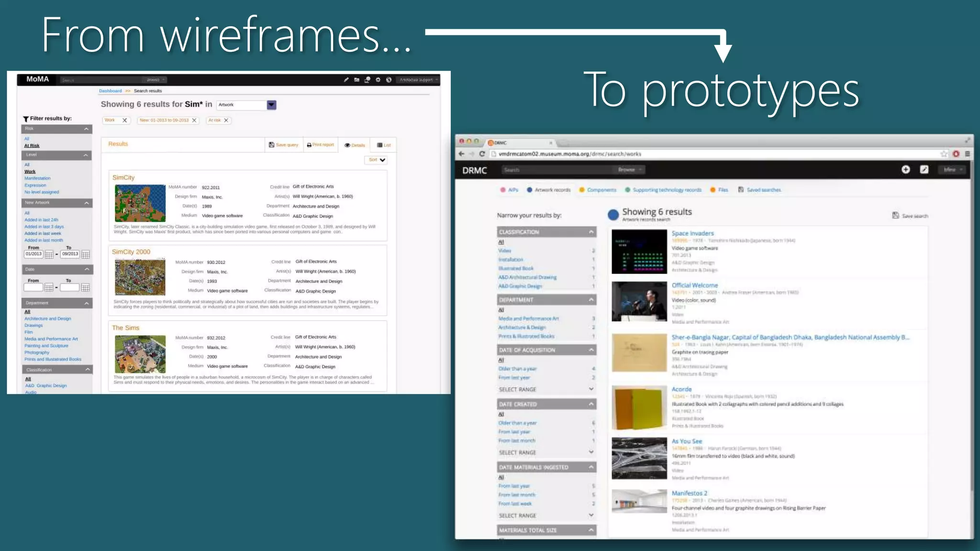Viewport: 980px width, 551px height.
Task: Collapse the CLASSIFICATION facet in DRMC
Action: coord(591,232)
